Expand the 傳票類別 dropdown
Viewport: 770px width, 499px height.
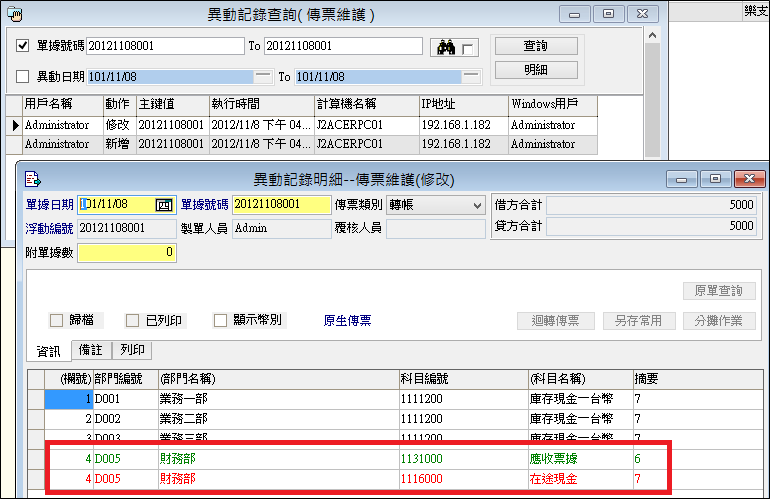476,205
